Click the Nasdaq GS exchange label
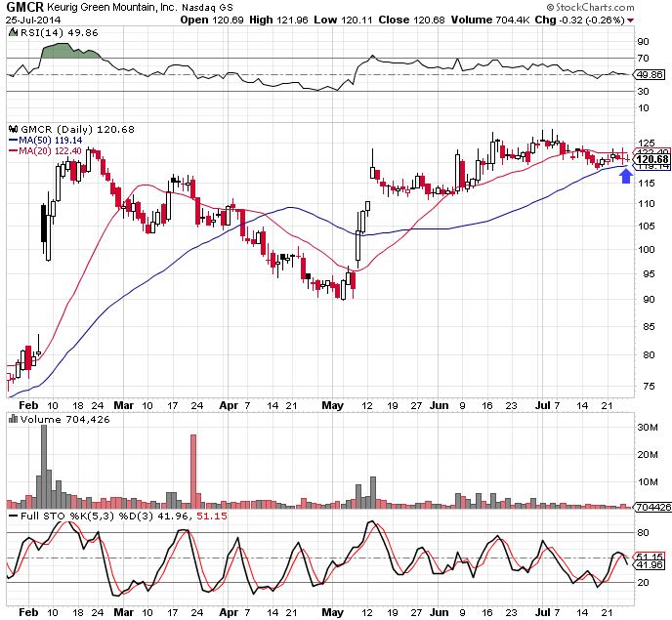672x620 pixels. tap(207, 8)
